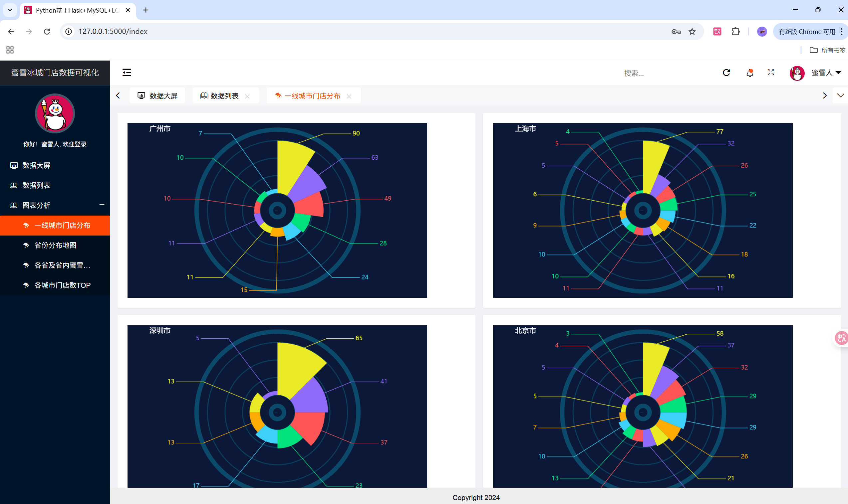Click the floating translate bubble icon
The height and width of the screenshot is (504, 848).
(x=841, y=338)
